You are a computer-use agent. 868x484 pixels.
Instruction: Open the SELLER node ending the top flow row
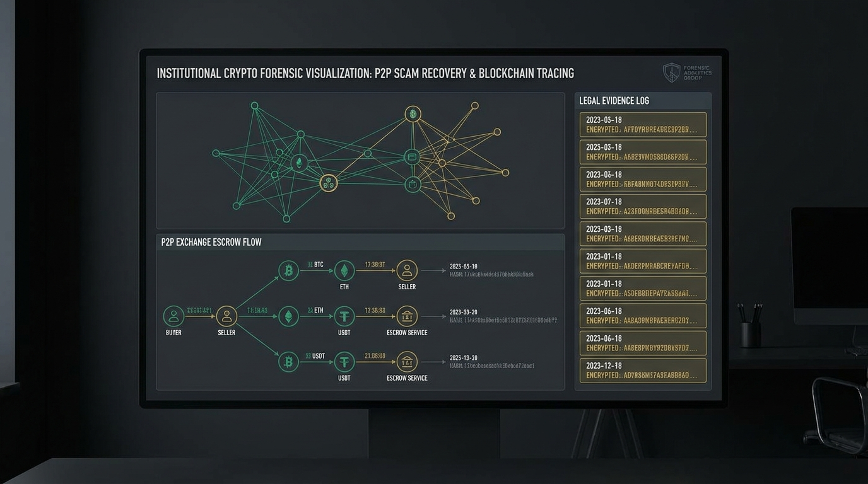407,270
